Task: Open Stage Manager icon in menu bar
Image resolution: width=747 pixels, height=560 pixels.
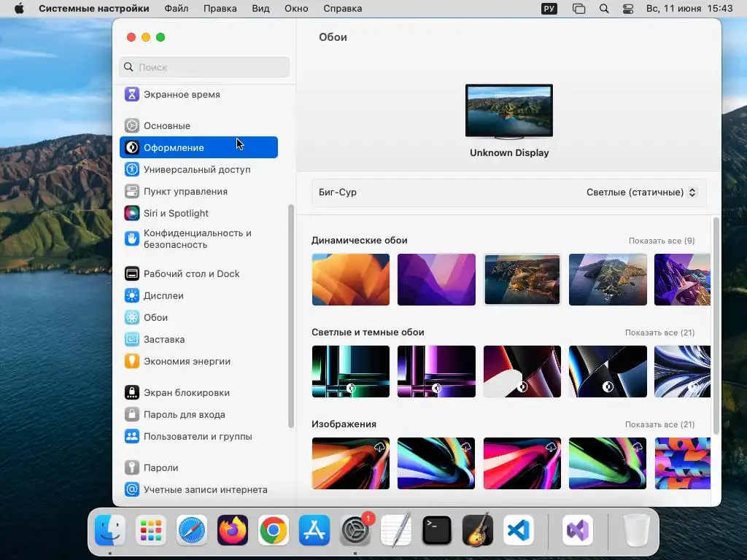Action: coord(578,9)
